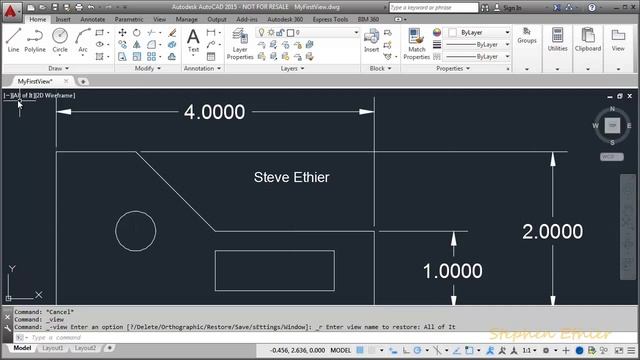Toggle dynamic input in status bar
640x360 pixels.
(393, 350)
